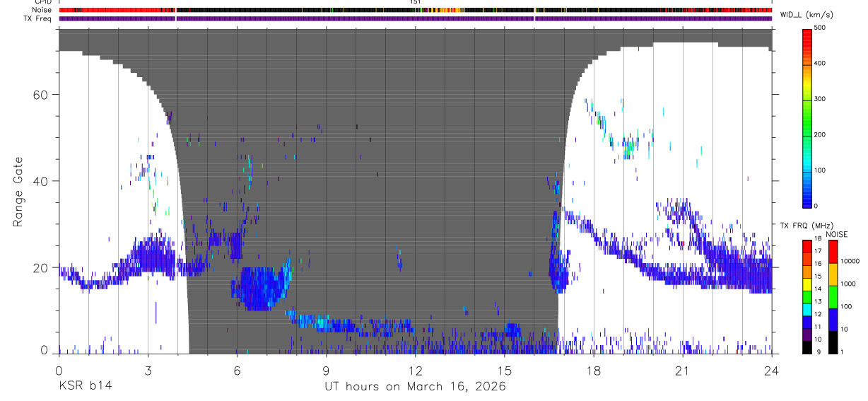Click the orange 1000–10000 NOISE legend swatch
868x401 pixels.
833,274
